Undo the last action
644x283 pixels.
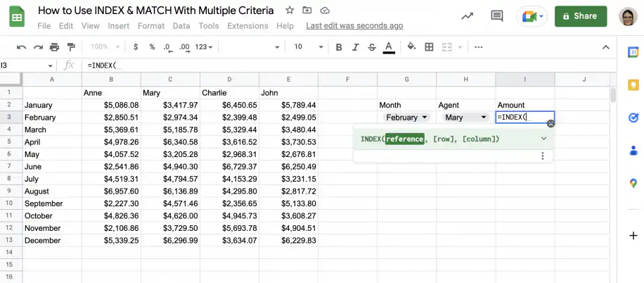point(21,47)
